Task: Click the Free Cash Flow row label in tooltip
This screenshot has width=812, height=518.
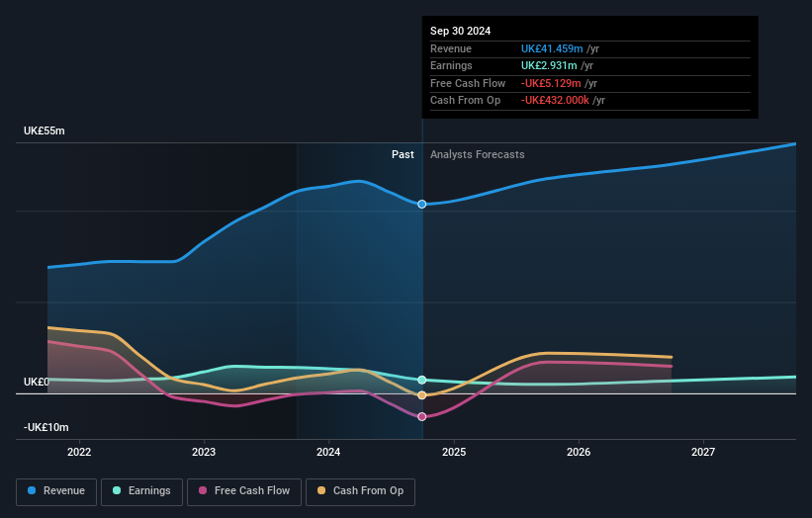Action: pyautogui.click(x=468, y=83)
